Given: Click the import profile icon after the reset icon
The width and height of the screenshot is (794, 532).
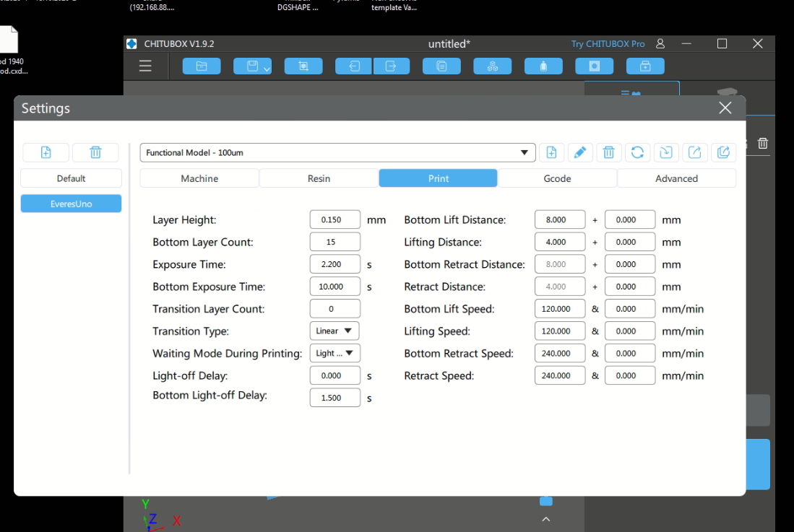Looking at the screenshot, I should point(666,152).
